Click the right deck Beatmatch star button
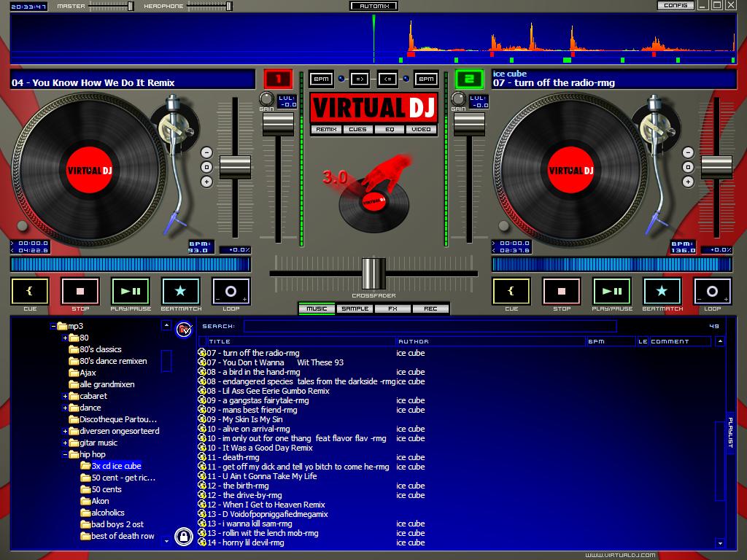This screenshot has width=747, height=560. click(662, 291)
